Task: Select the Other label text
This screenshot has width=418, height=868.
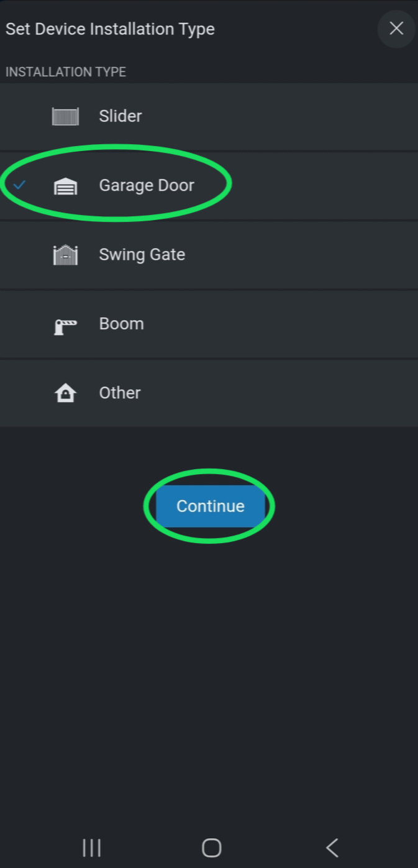Action: tap(120, 393)
